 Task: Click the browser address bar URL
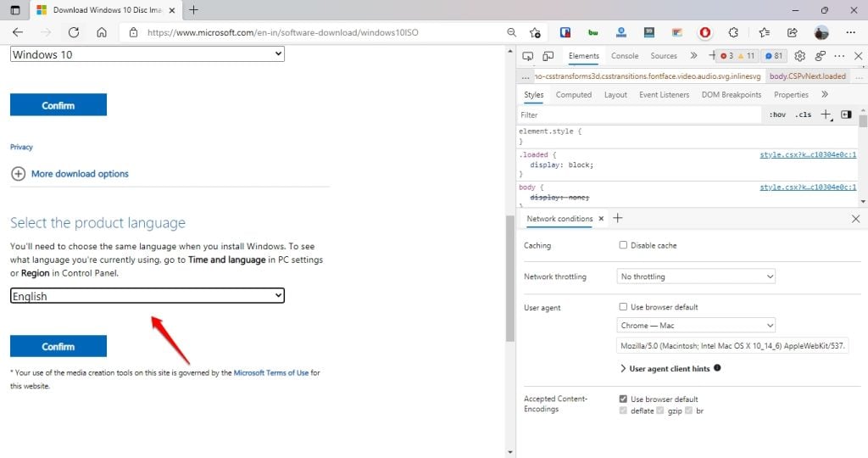[283, 33]
